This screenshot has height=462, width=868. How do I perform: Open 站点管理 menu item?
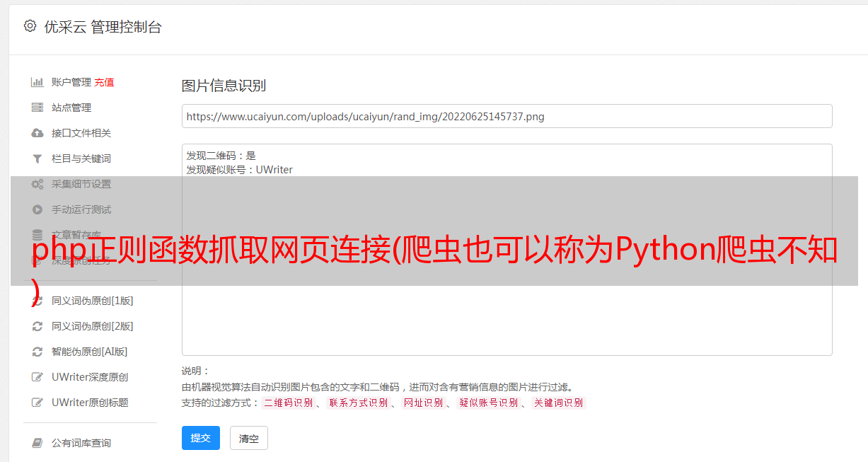[71, 108]
